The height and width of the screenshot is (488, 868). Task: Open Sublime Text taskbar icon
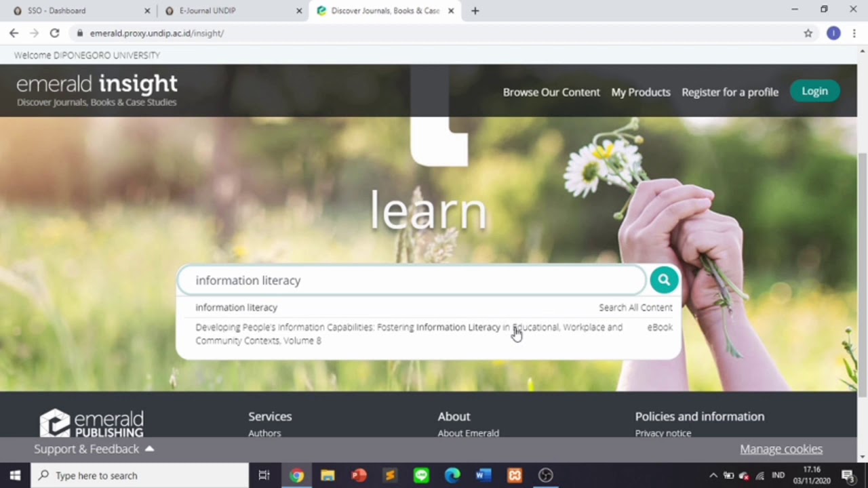[x=390, y=475]
